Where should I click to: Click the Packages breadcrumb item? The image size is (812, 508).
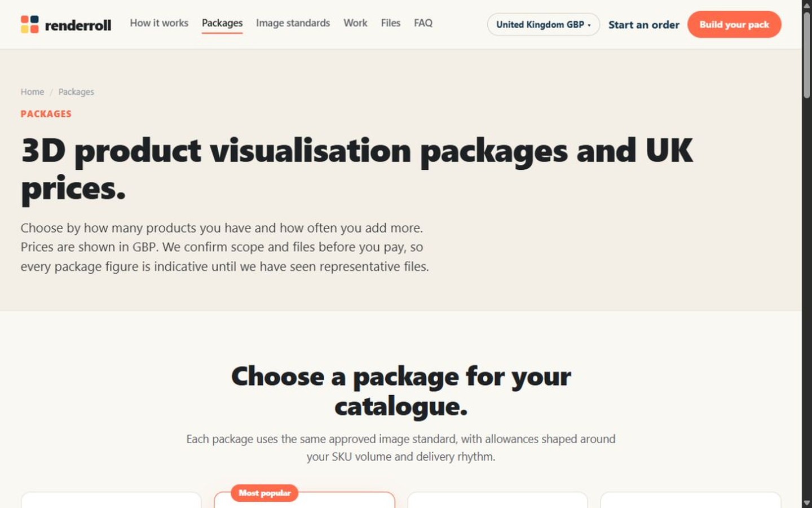tap(76, 92)
